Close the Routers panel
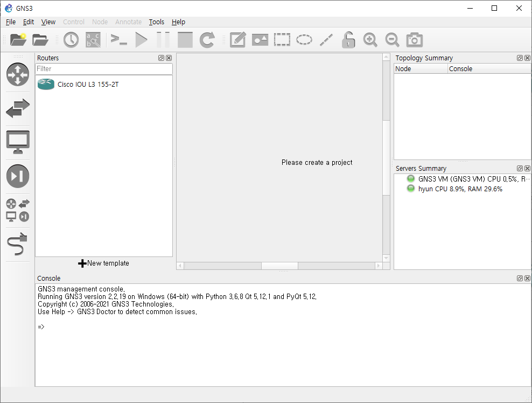Image resolution: width=532 pixels, height=403 pixels. [169, 58]
